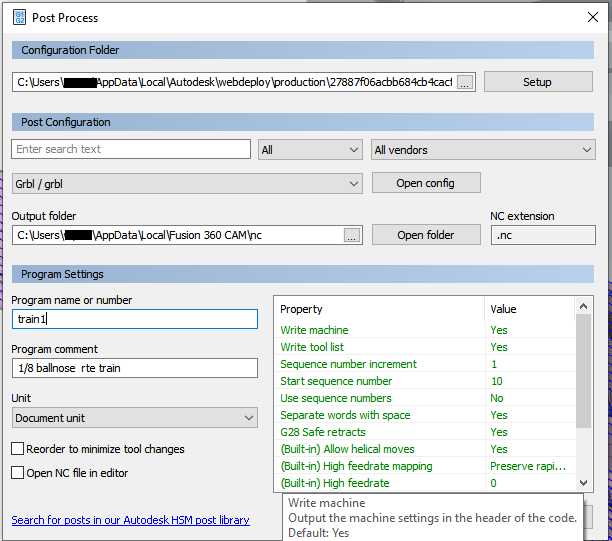Screen dimensions: 612x541
Task: Click the configuration folder path field
Action: click(234, 82)
